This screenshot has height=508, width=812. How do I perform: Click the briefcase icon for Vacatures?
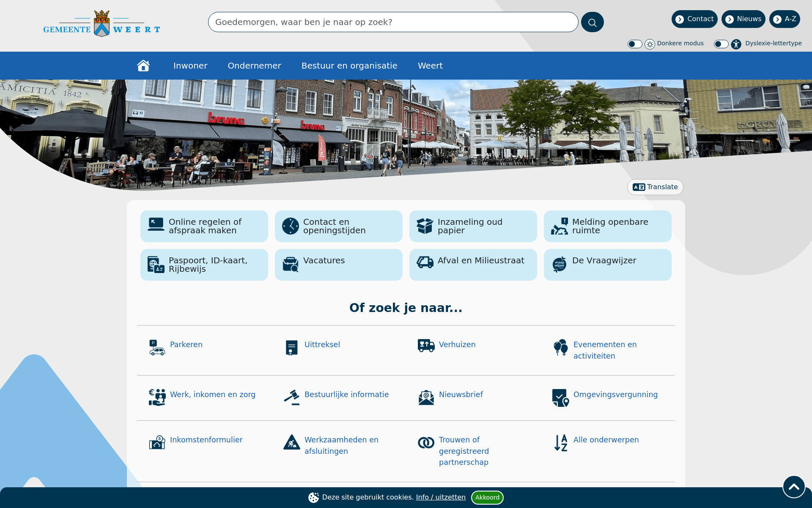[291, 265]
